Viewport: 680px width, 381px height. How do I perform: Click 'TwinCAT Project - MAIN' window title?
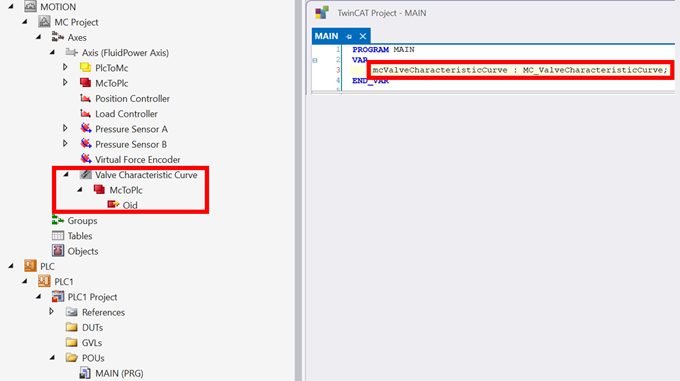pyautogui.click(x=382, y=13)
